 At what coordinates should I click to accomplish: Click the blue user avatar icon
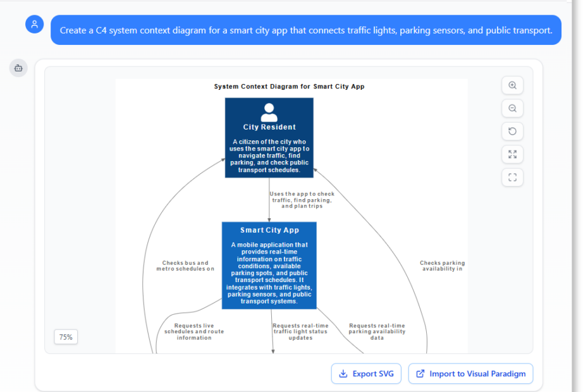pos(35,24)
